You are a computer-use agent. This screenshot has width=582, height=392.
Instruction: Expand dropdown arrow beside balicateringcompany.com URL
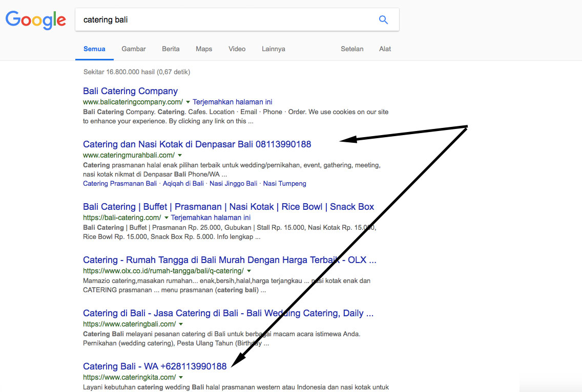[x=188, y=102]
